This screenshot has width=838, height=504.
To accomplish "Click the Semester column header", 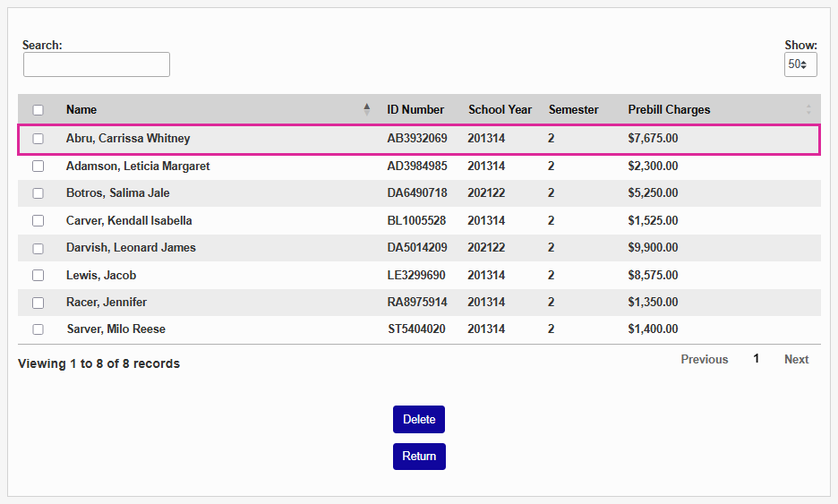I will (573, 109).
